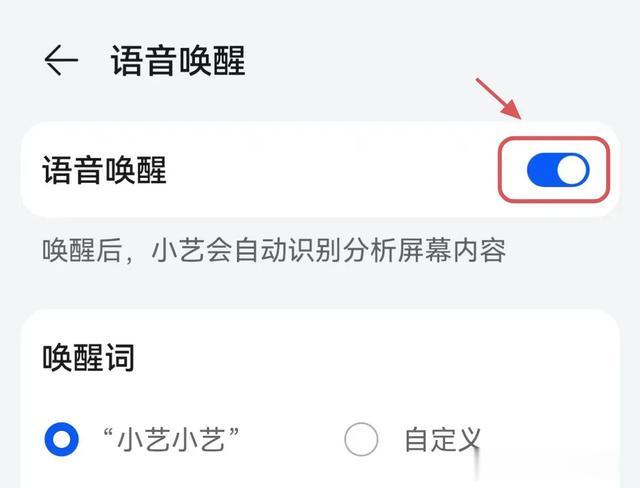Click the red arrow annotation
This screenshot has height=488, width=640.
499,99
